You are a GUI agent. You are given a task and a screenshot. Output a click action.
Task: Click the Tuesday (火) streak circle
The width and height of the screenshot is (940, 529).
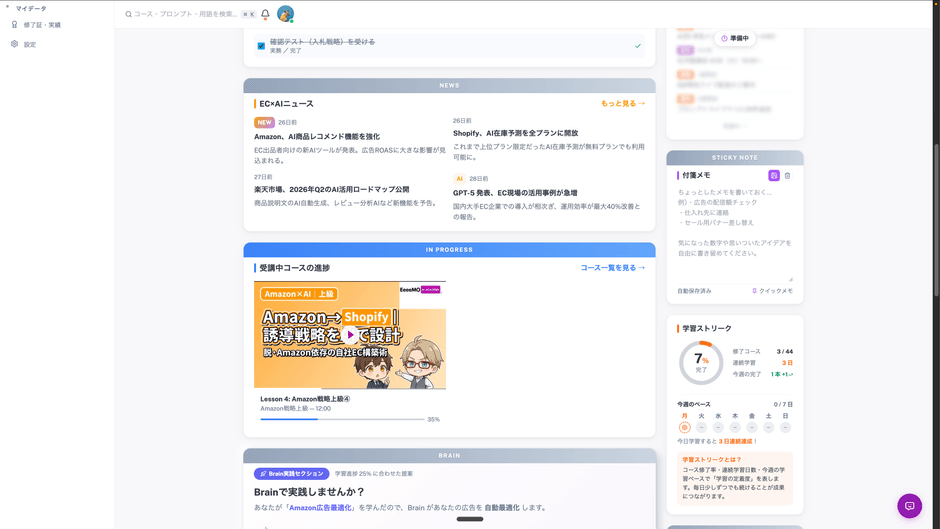point(701,428)
